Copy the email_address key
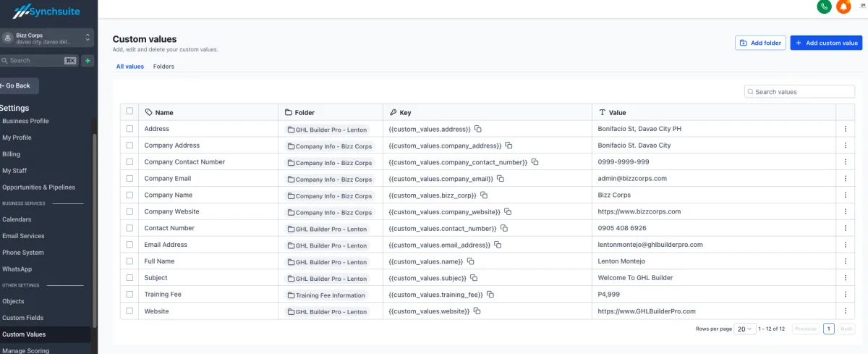Image resolution: width=868 pixels, height=354 pixels. pyautogui.click(x=498, y=245)
